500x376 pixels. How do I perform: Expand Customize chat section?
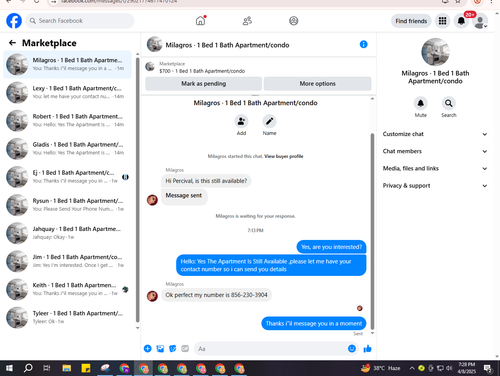pos(435,134)
